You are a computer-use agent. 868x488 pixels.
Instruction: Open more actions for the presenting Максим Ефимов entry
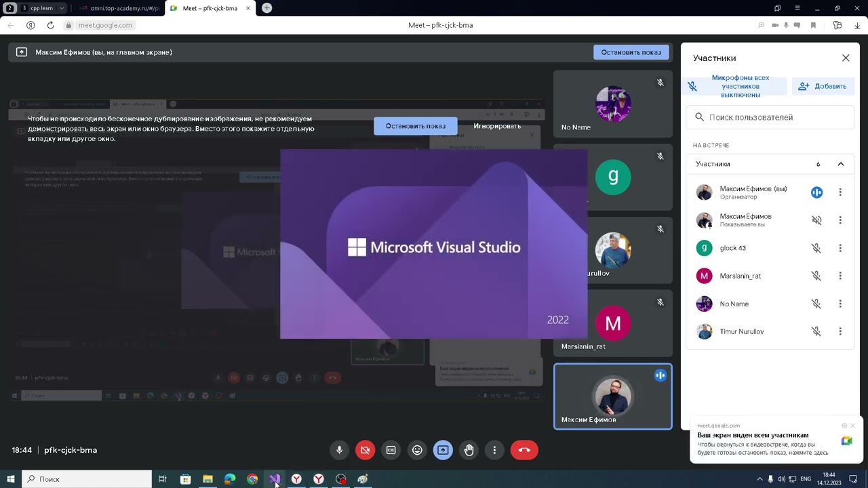(840, 220)
